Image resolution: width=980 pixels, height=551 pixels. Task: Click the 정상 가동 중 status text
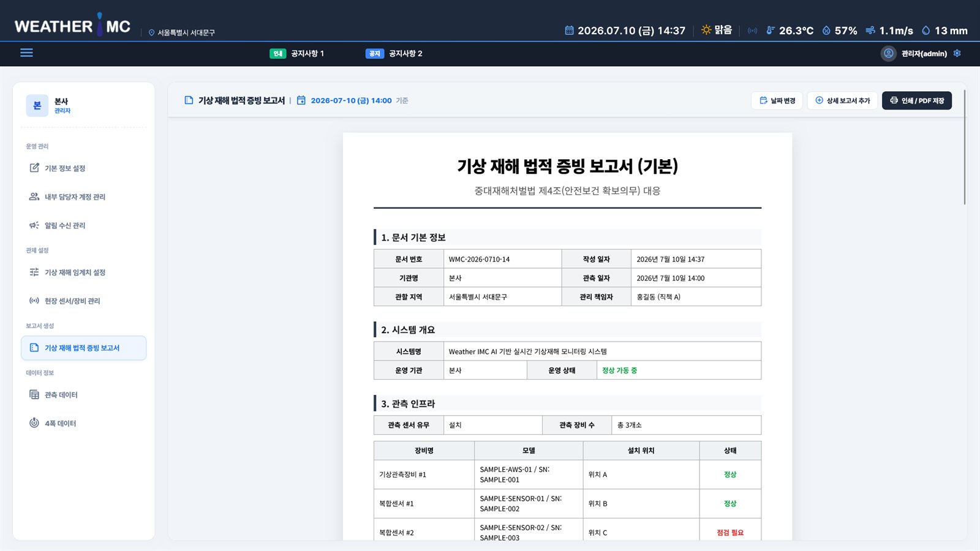tap(619, 370)
